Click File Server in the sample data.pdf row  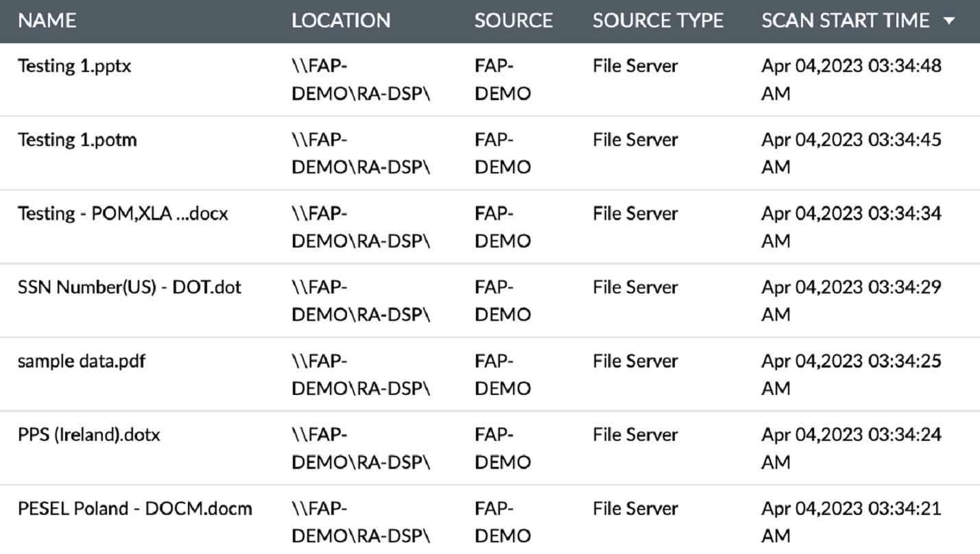634,361
